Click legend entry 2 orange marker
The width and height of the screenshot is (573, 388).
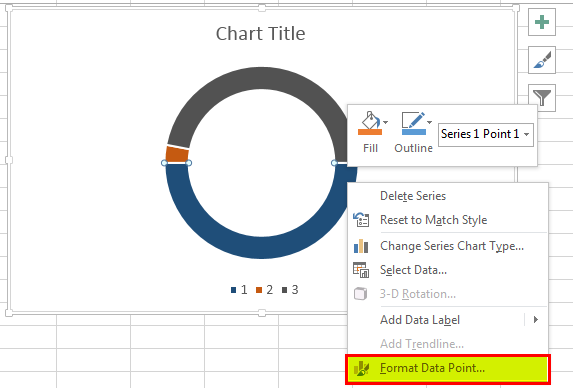(x=259, y=290)
